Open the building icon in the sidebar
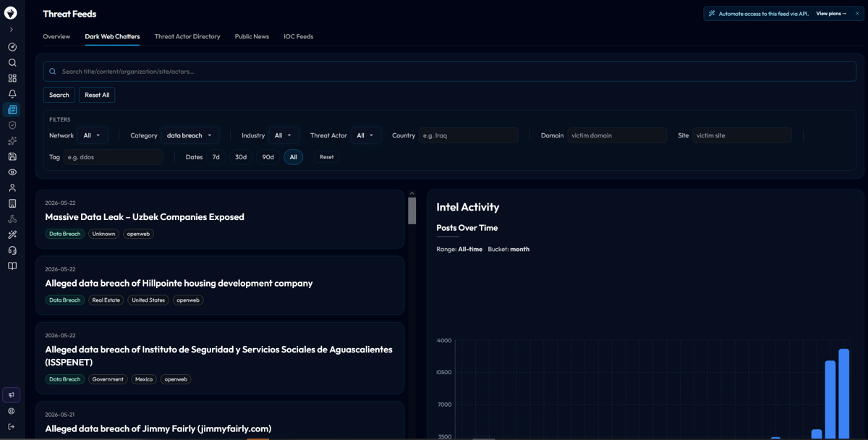 (x=12, y=203)
